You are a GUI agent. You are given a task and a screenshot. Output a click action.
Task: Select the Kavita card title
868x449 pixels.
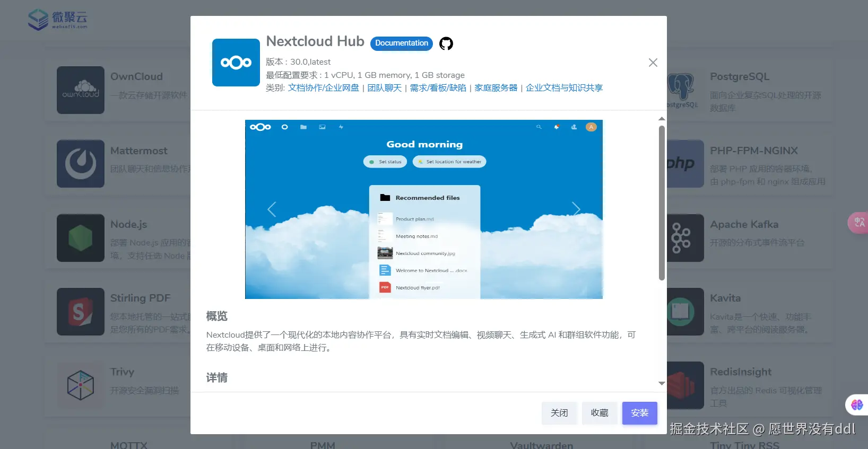click(725, 298)
